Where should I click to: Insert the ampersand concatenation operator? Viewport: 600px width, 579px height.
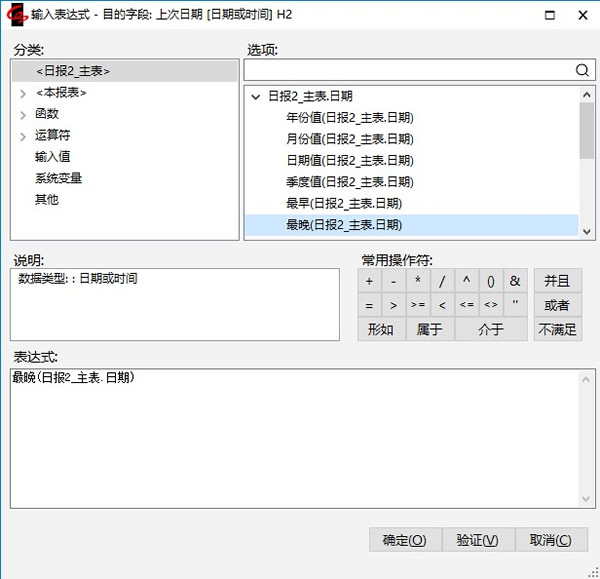pos(515,281)
